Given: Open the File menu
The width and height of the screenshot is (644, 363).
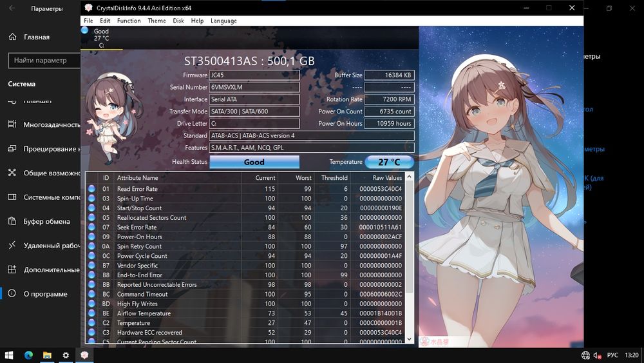Looking at the screenshot, I should coord(88,21).
